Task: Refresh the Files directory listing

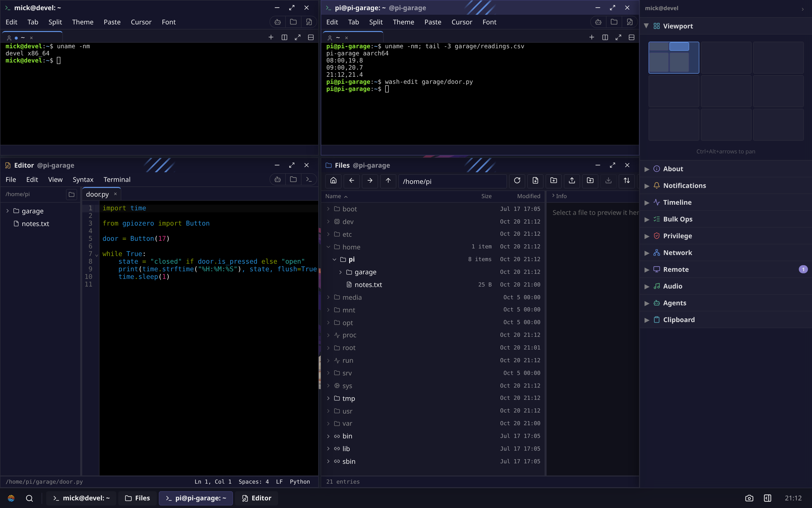Action: click(517, 181)
